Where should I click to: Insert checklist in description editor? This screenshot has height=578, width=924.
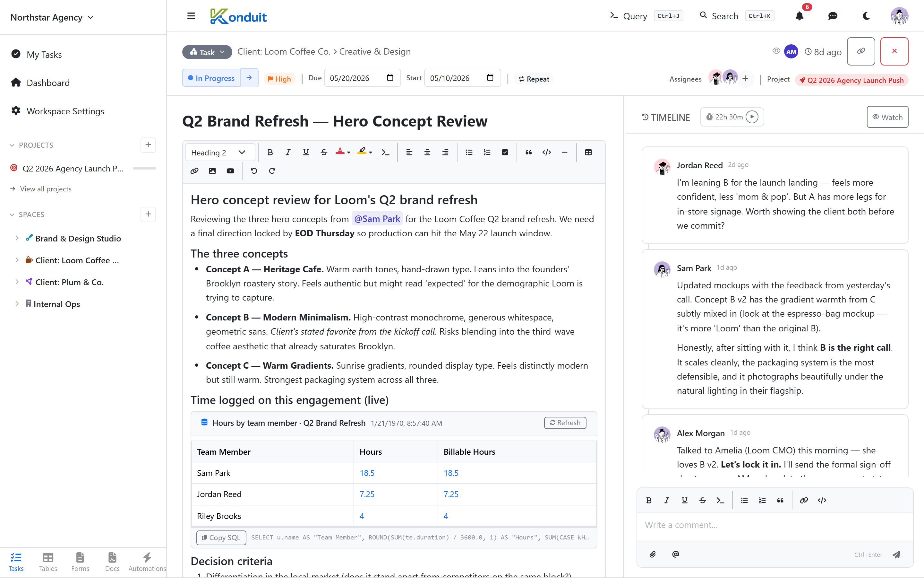tap(505, 152)
